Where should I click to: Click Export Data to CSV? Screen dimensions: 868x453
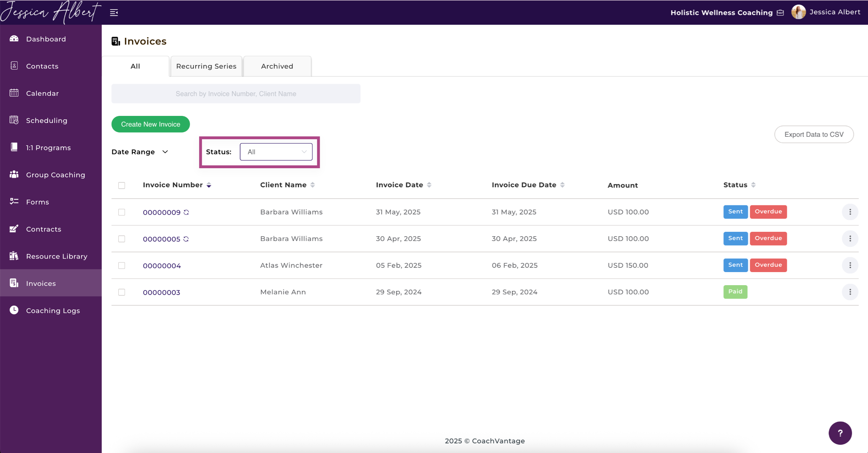(814, 135)
